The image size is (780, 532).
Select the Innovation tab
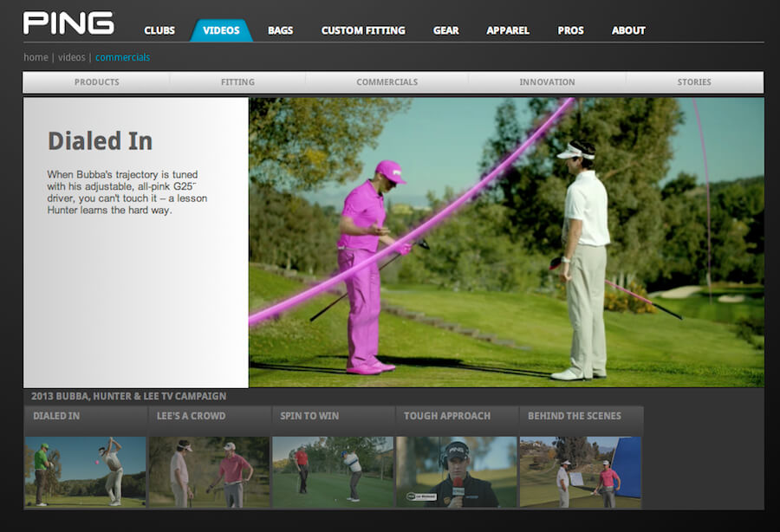(x=547, y=82)
